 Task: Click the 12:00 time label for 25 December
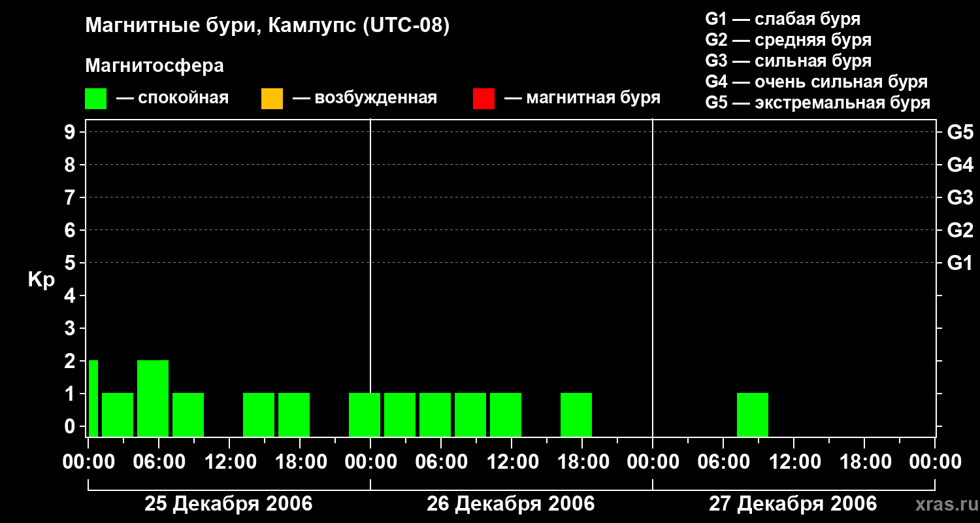pyautogui.click(x=229, y=462)
